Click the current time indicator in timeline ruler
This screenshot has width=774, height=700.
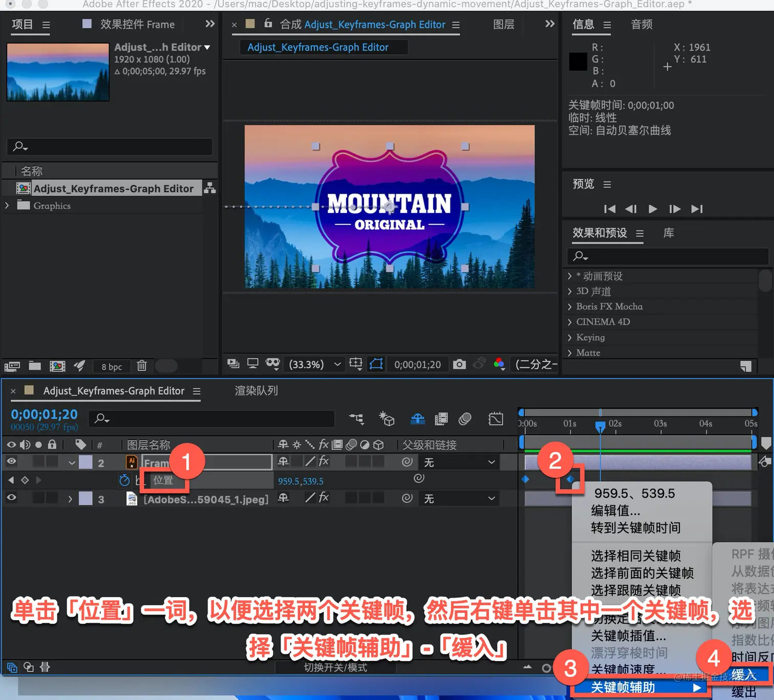tap(600, 426)
